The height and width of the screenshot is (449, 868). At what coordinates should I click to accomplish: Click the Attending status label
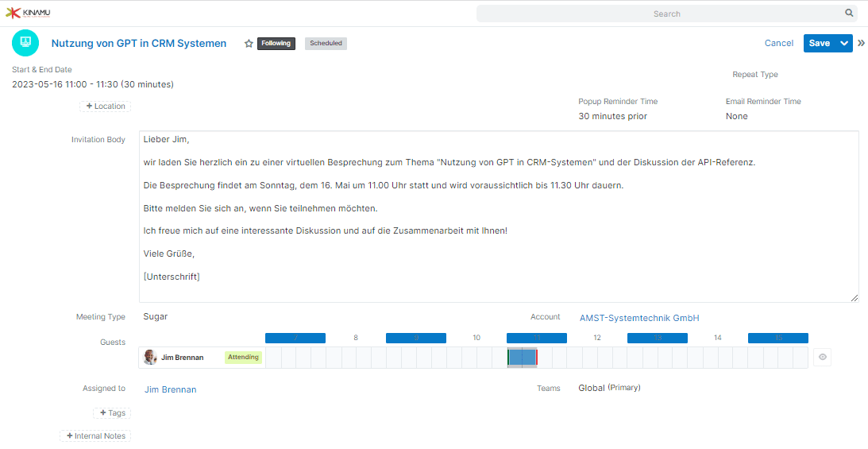[x=244, y=357]
